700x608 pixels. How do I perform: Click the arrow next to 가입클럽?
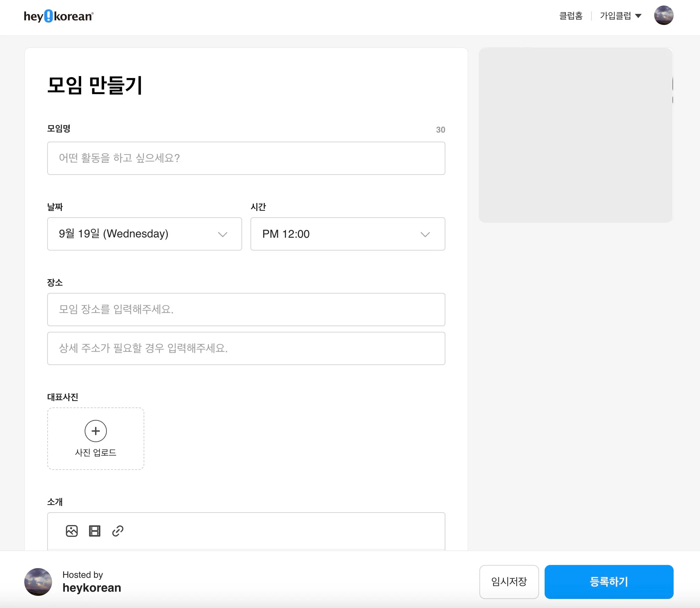coord(638,16)
